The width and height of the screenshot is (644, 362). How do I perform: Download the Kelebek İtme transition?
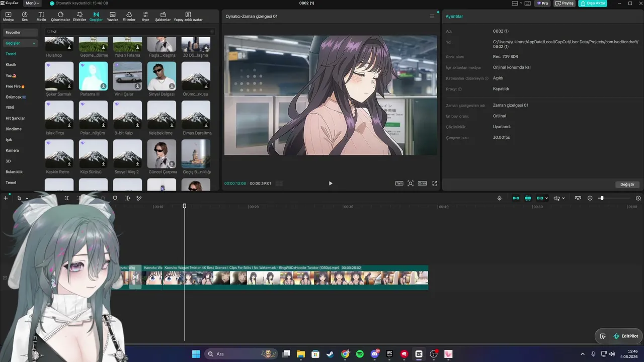pyautogui.click(x=172, y=125)
